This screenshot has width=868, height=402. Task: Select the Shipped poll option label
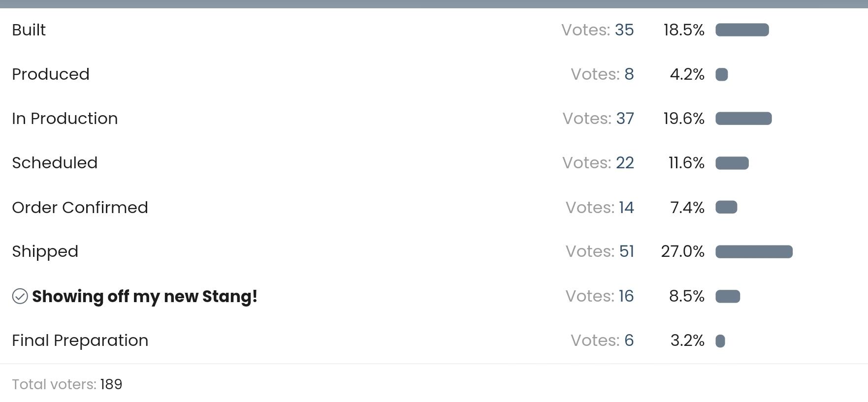tap(45, 251)
